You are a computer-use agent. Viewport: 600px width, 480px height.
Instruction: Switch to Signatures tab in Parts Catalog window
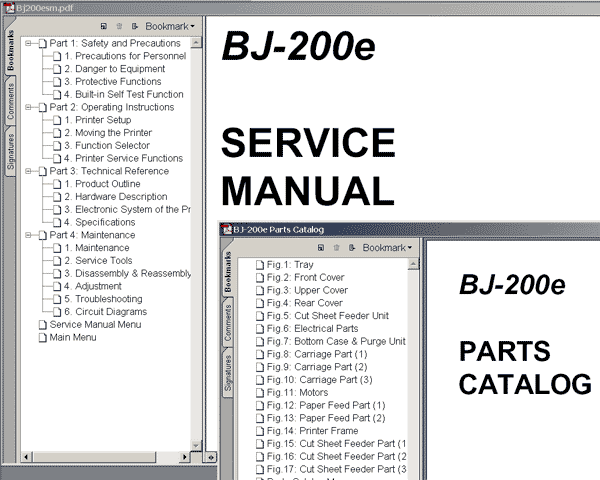(228, 372)
